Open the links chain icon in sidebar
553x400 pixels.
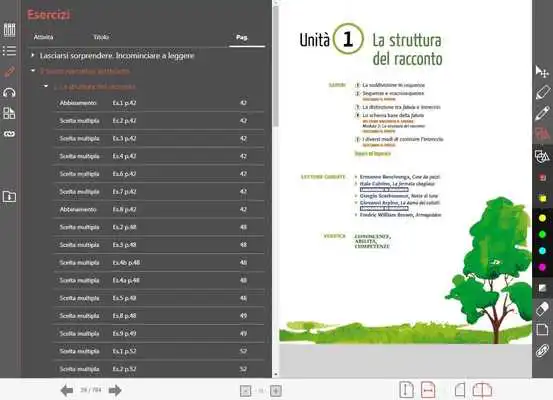(x=10, y=134)
